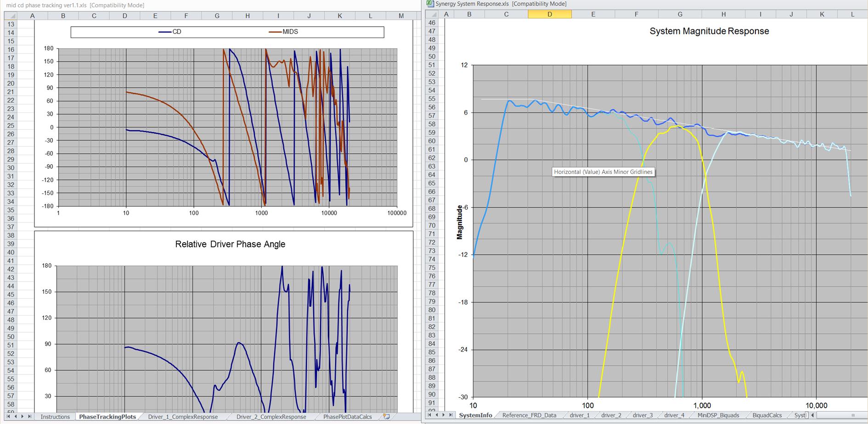Image resolution: width=868 pixels, height=424 pixels.
Task: Select row 36 header in phase tracking workbook
Action: pos(11,218)
